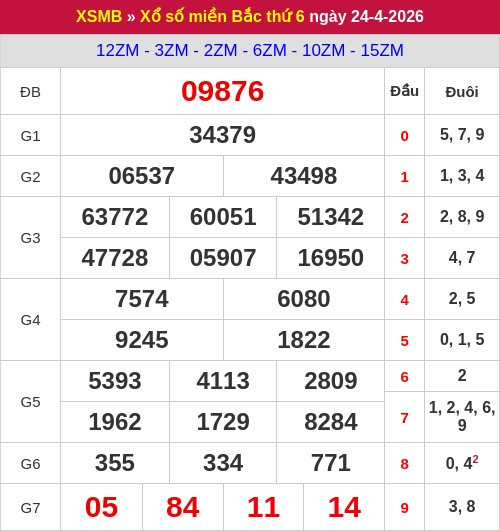Select the Đuôi values 2, 5
The height and width of the screenshot is (531, 500).
(x=462, y=299)
